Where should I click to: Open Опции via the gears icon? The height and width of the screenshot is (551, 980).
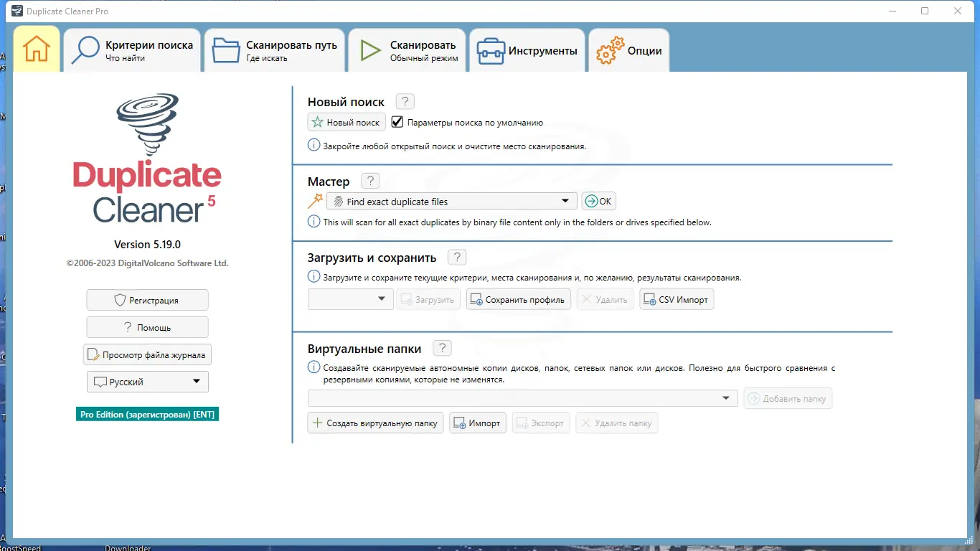tap(609, 50)
